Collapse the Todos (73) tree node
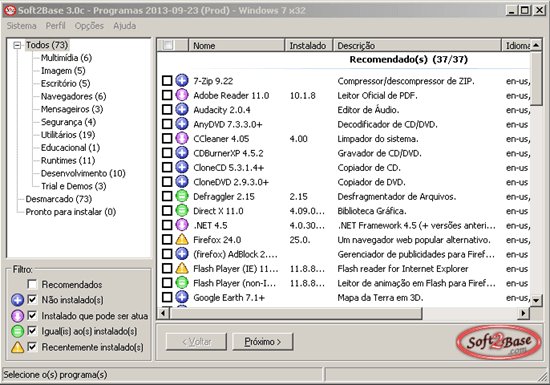Screen dimensions: 550x385 pos(17,45)
